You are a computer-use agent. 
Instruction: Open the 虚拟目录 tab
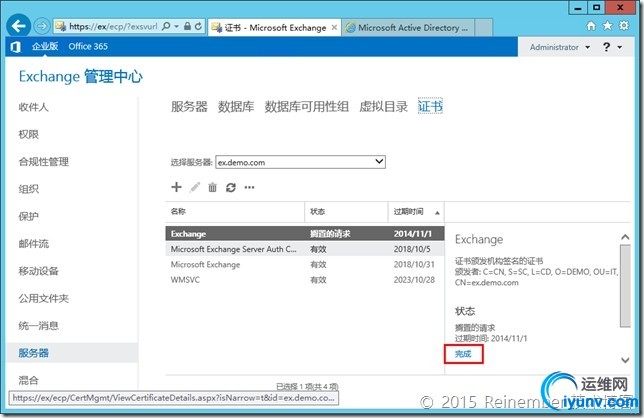(x=383, y=107)
